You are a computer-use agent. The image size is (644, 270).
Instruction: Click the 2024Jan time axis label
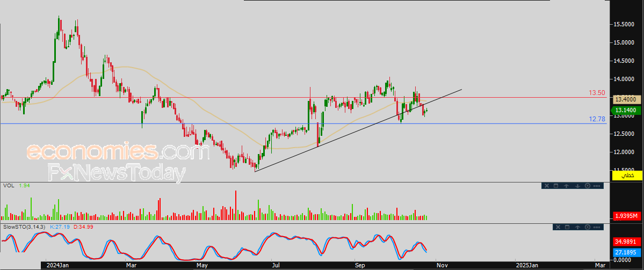[57, 266]
